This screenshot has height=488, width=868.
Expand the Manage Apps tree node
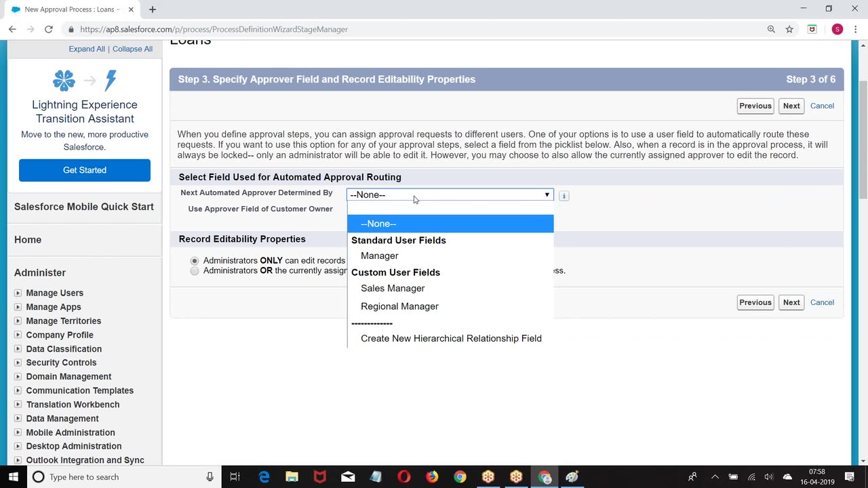(x=18, y=307)
